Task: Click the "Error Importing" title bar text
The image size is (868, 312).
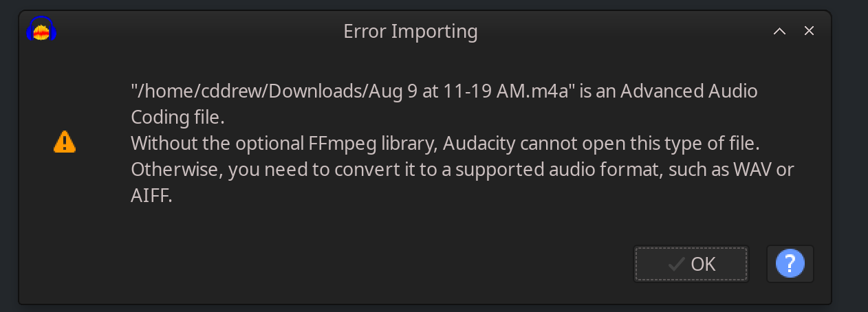Action: [x=411, y=32]
